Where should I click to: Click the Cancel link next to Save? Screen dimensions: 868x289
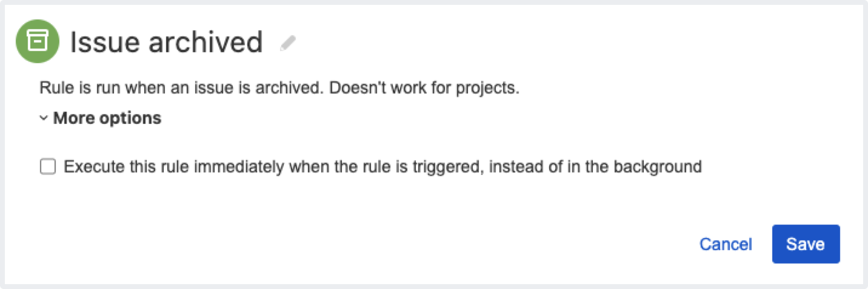726,244
